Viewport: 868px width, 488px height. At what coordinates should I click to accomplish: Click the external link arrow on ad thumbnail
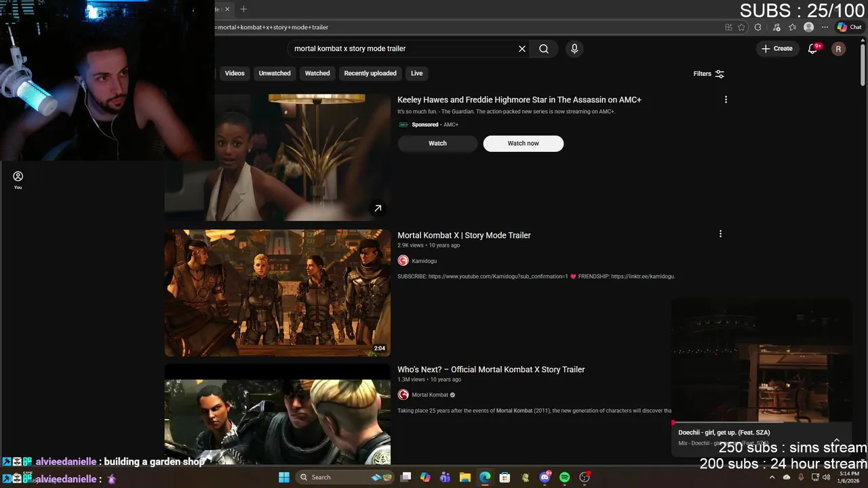pos(378,208)
